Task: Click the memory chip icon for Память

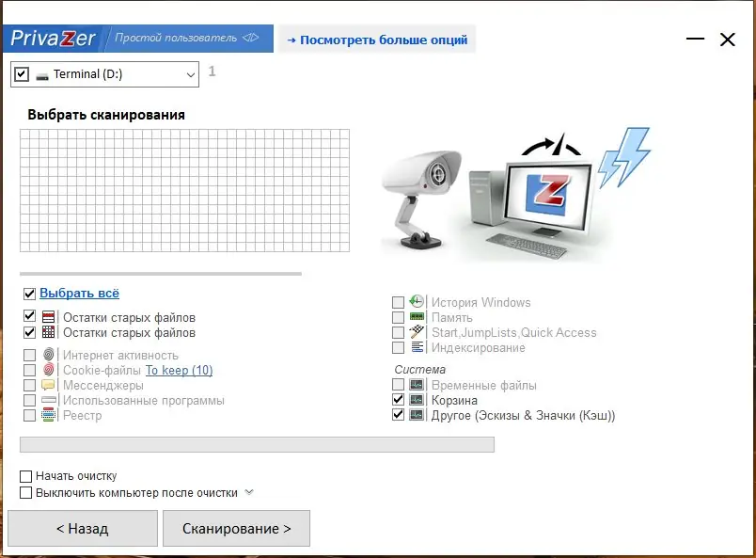Action: click(x=417, y=317)
